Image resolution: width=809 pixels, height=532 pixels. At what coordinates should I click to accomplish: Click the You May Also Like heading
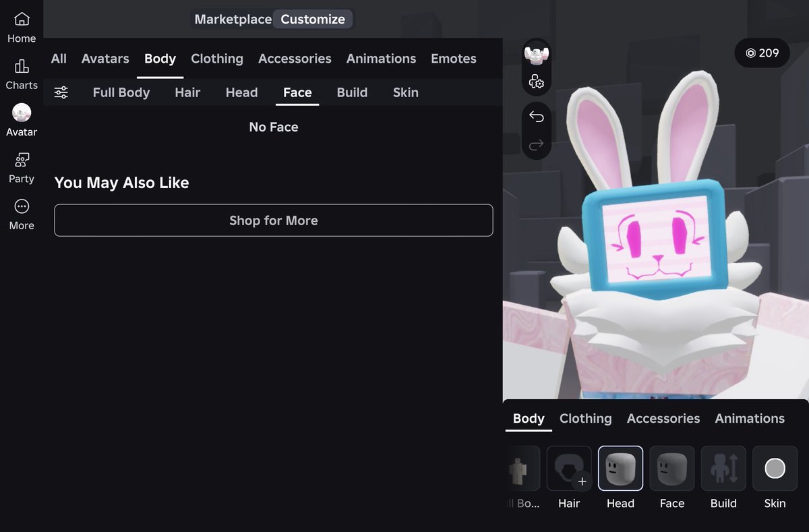pyautogui.click(x=121, y=183)
